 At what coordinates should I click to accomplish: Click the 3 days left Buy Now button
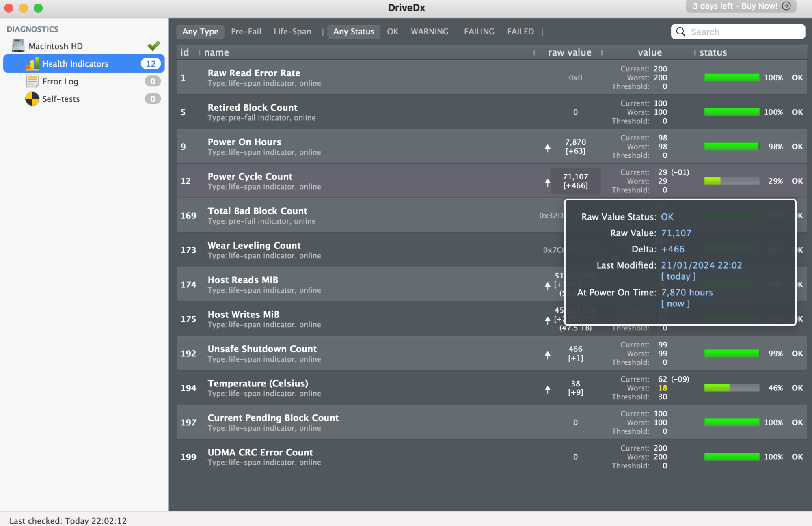click(735, 6)
